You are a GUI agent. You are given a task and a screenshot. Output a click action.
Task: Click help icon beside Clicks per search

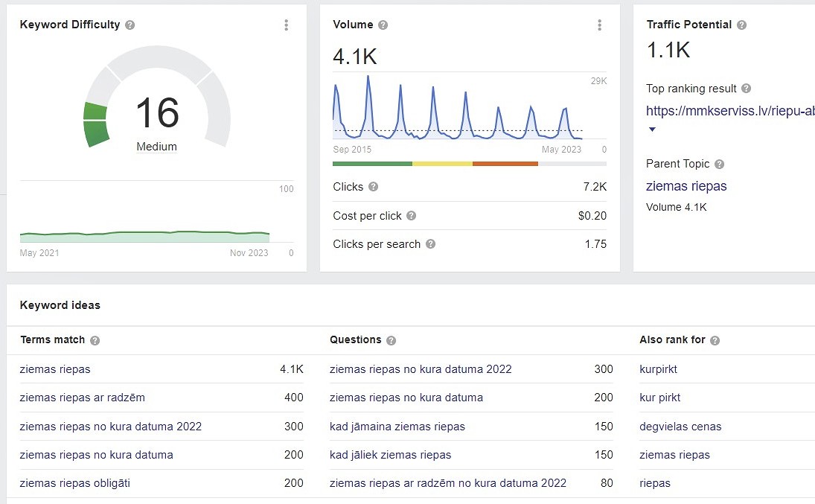tap(430, 244)
